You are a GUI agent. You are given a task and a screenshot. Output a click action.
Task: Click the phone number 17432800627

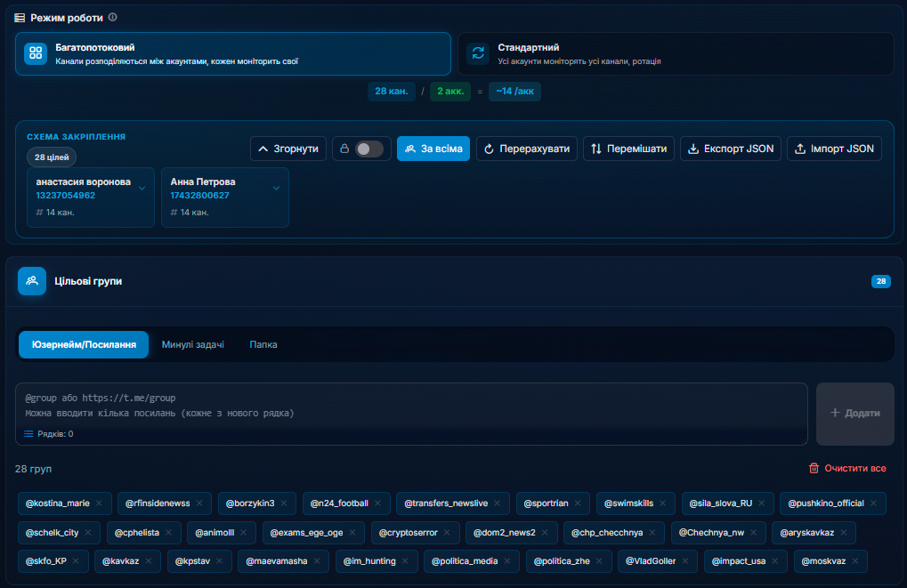click(199, 196)
